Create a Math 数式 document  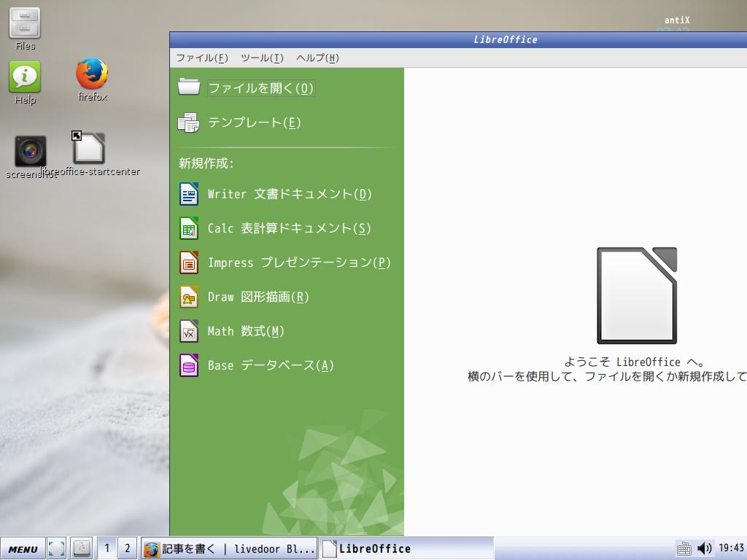[x=246, y=331]
